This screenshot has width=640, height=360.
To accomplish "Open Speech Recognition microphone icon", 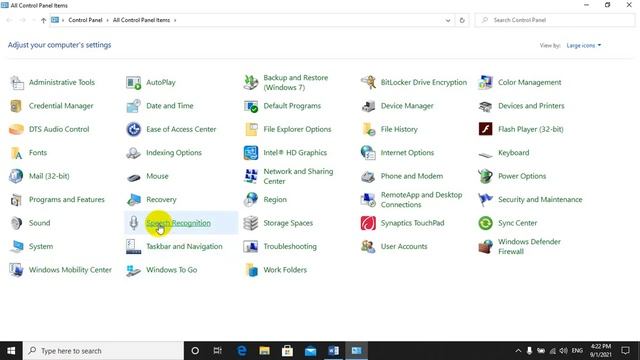I will pyautogui.click(x=133, y=223).
